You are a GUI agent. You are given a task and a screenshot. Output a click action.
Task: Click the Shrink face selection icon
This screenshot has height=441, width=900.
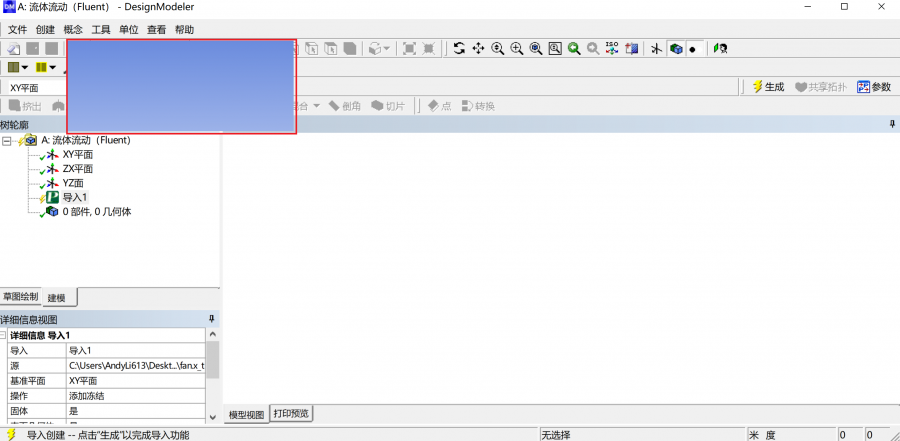point(428,49)
